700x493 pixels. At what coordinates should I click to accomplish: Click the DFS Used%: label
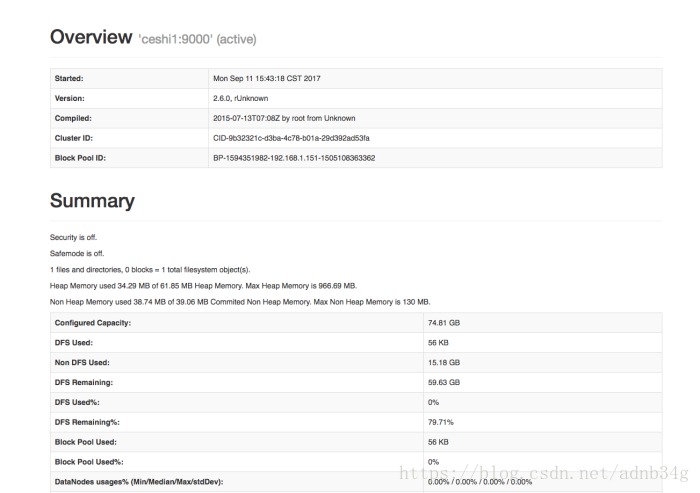coord(77,402)
